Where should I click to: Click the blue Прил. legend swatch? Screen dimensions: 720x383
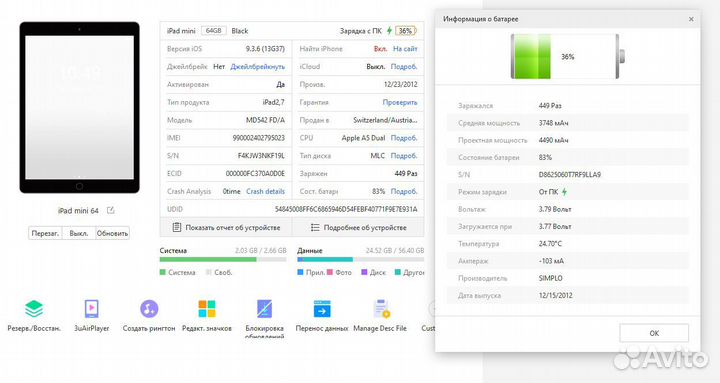point(300,272)
